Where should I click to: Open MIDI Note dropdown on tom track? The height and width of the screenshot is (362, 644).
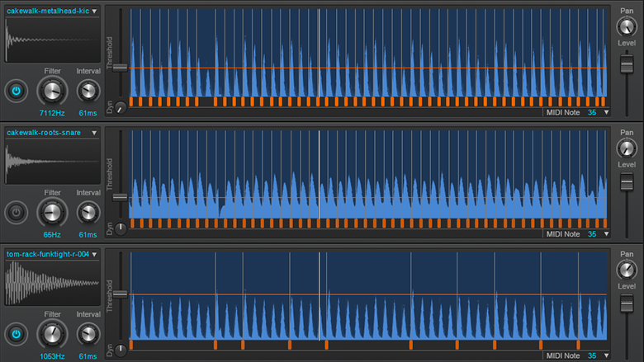pyautogui.click(x=606, y=356)
